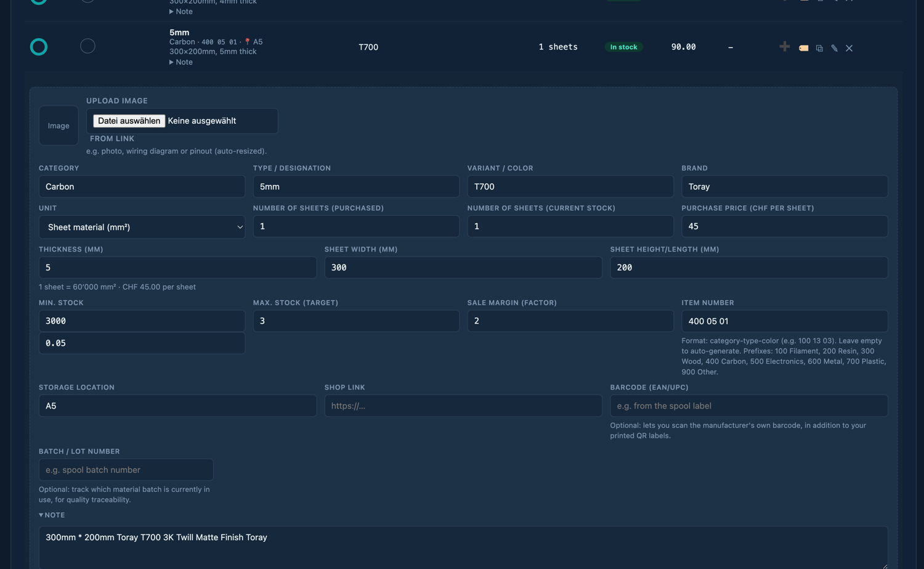Click the Barcode (EAN/UPC) field

click(x=749, y=406)
